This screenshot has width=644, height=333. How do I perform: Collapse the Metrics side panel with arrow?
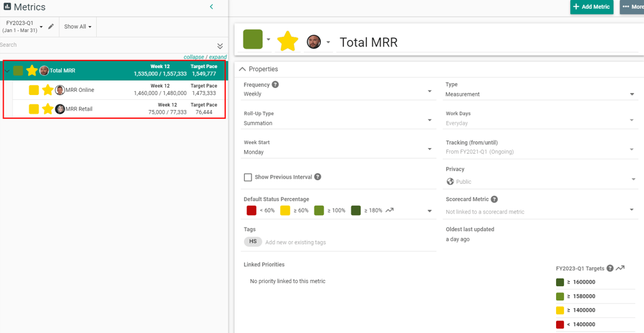[212, 7]
